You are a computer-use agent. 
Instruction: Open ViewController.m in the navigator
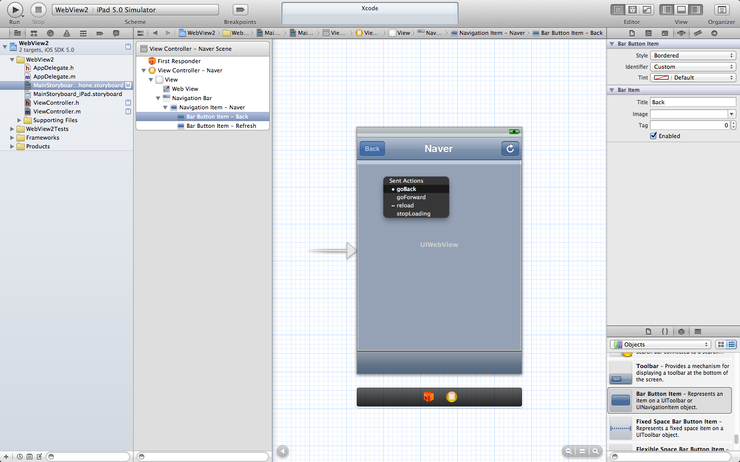[57, 111]
